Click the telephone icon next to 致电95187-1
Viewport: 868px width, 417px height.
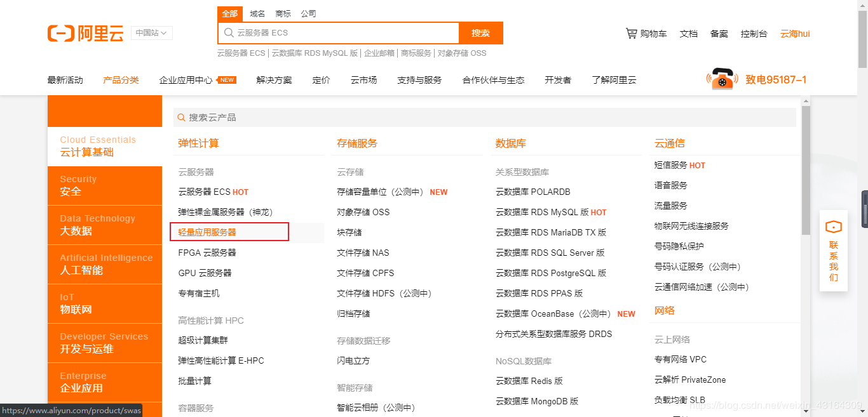click(x=723, y=79)
